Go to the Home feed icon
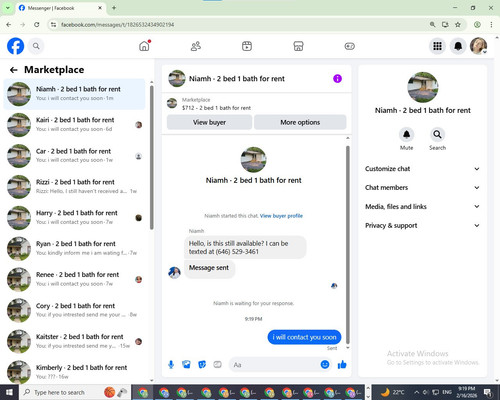The height and width of the screenshot is (400, 500). [x=144, y=46]
